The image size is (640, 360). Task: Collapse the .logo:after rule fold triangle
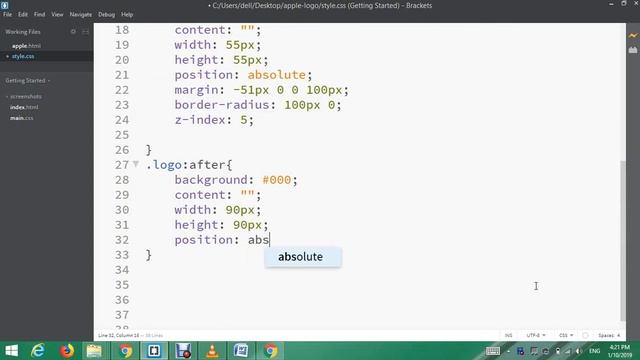point(136,164)
